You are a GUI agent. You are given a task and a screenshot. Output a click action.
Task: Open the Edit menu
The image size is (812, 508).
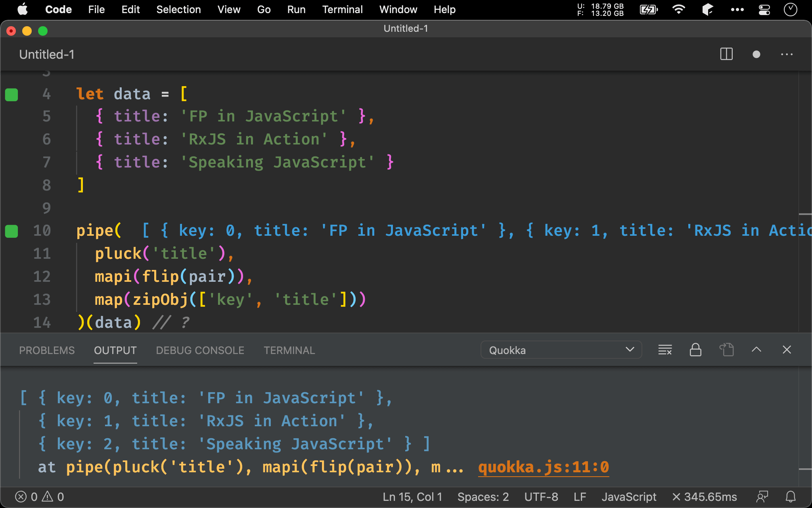pos(130,9)
